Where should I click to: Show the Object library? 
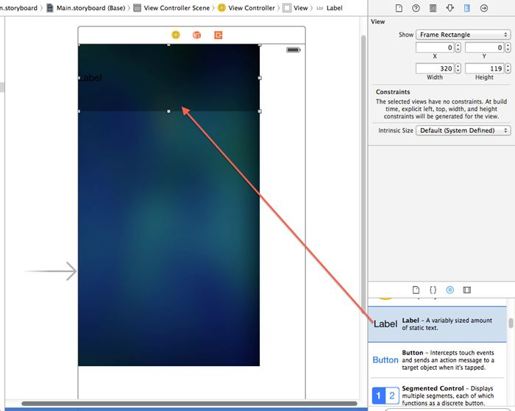coord(450,290)
